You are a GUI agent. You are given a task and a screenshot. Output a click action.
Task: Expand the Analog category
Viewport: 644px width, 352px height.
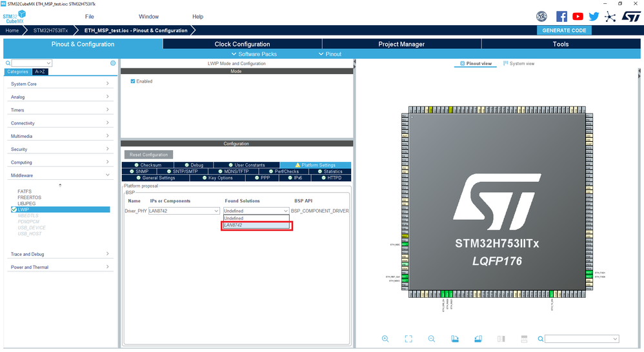60,97
